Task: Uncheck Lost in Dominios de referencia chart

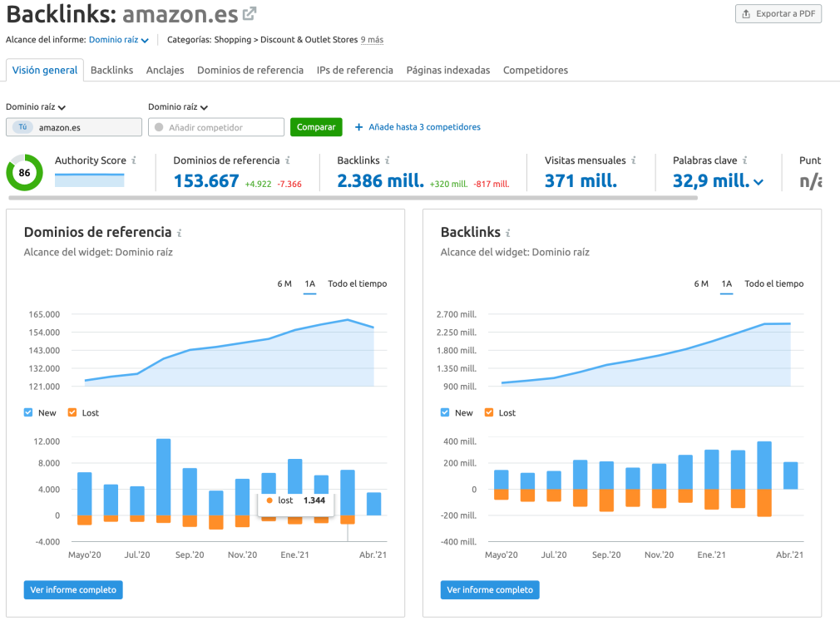Action: (72, 412)
